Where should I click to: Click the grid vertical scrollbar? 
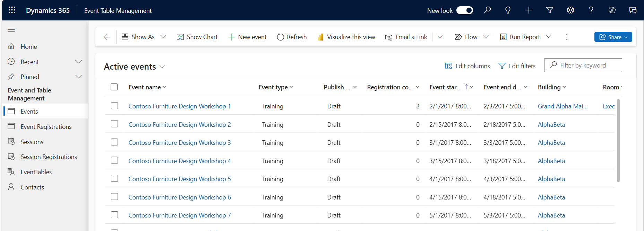coord(618,140)
